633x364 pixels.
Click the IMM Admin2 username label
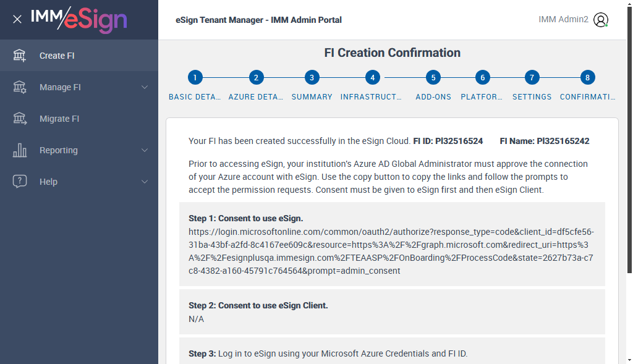(x=563, y=20)
